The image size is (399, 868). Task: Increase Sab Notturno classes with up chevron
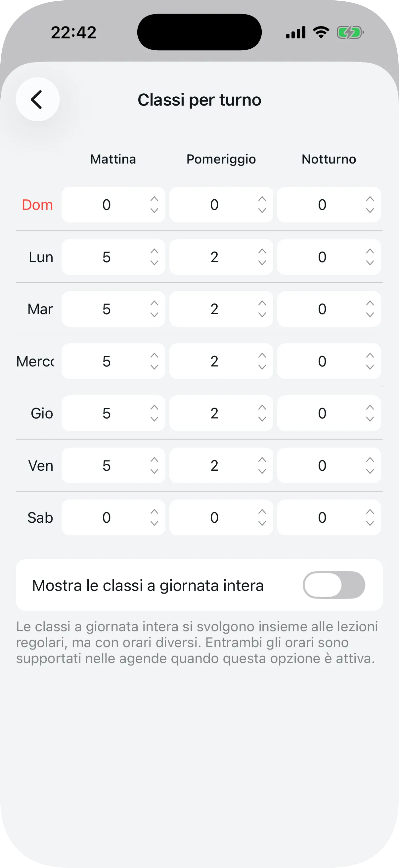[x=370, y=511]
